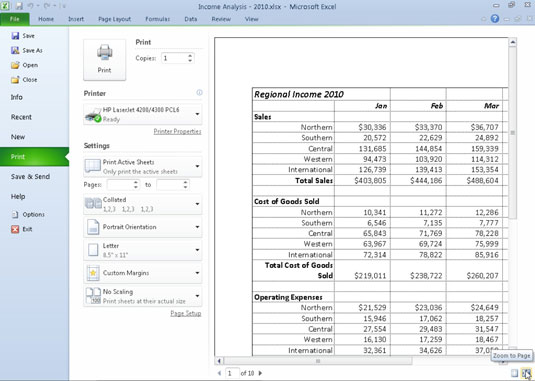Switch to the Insert ribbon tab
Image resolution: width=535 pixels, height=381 pixels.
point(76,19)
